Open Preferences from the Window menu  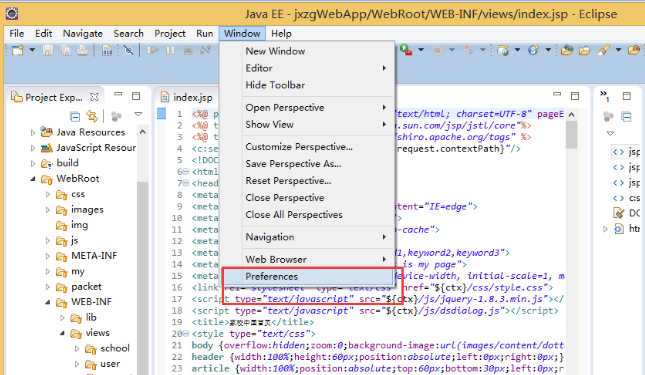pyautogui.click(x=308, y=276)
